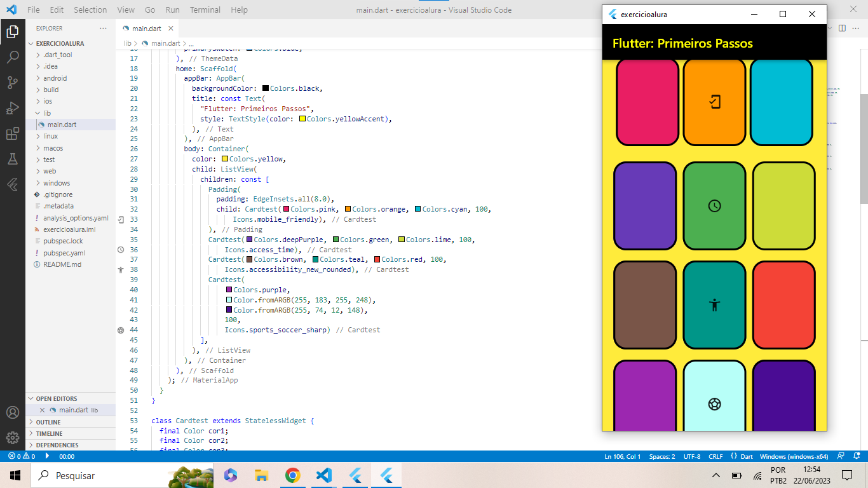
Task: Click the Explorer more actions ellipsis
Action: 104,29
